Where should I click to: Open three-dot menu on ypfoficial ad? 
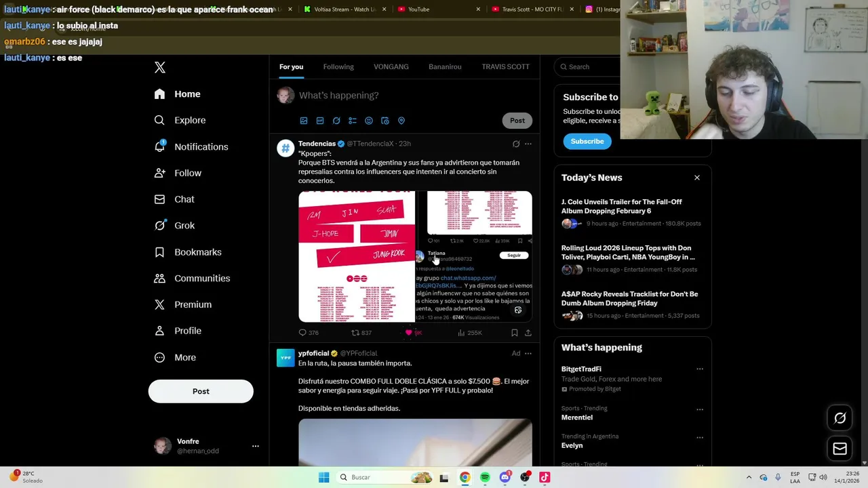(x=528, y=353)
